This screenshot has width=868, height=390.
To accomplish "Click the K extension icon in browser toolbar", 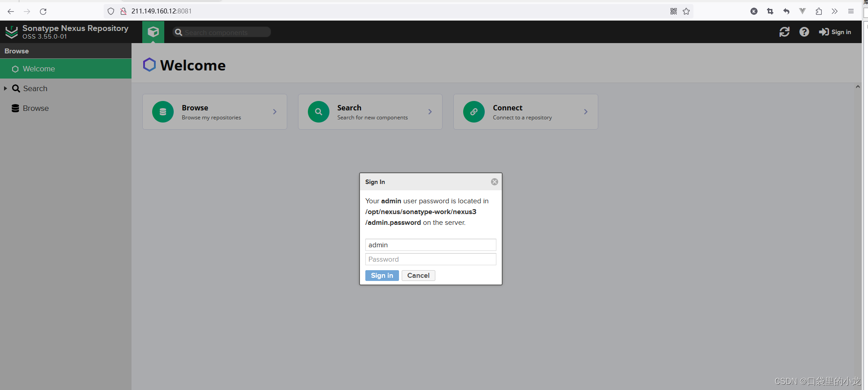I will click(x=754, y=11).
